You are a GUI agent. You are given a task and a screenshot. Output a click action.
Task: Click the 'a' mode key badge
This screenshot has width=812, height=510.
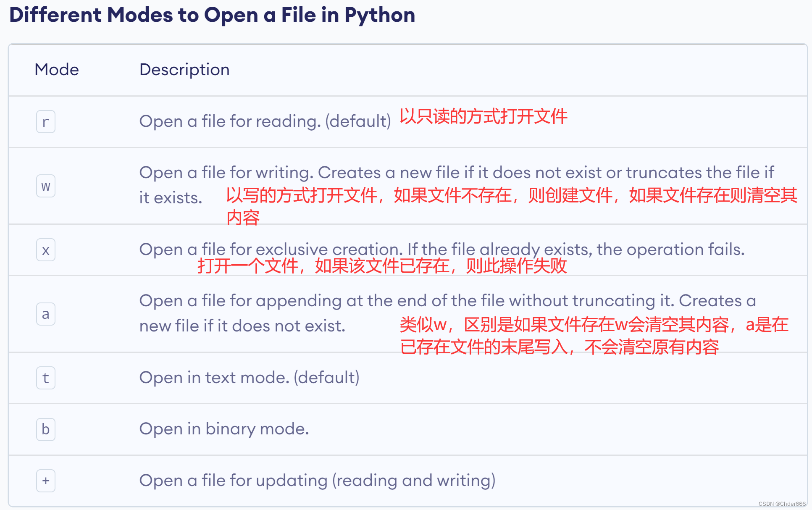coord(45,314)
